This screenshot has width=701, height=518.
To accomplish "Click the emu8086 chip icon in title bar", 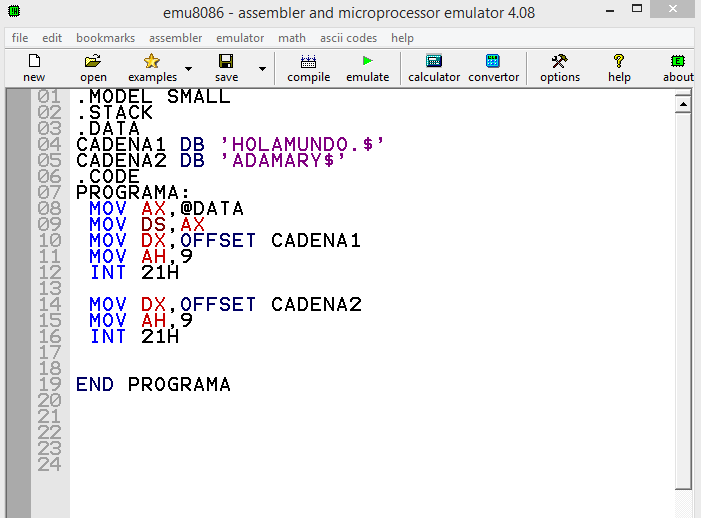I will [x=14, y=11].
